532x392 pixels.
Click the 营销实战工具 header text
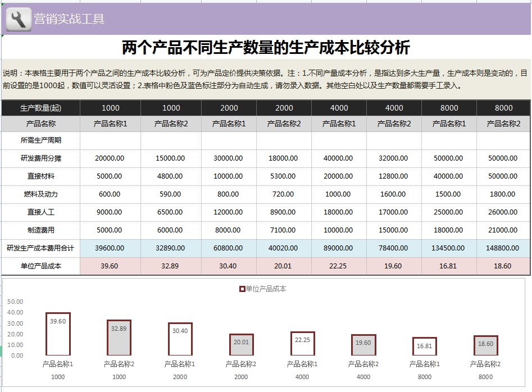[69, 19]
